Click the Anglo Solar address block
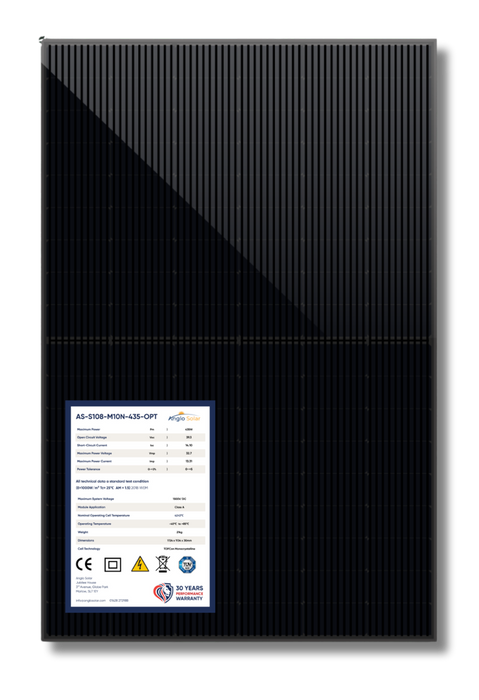This screenshot has width=479, height=700. 92,584
